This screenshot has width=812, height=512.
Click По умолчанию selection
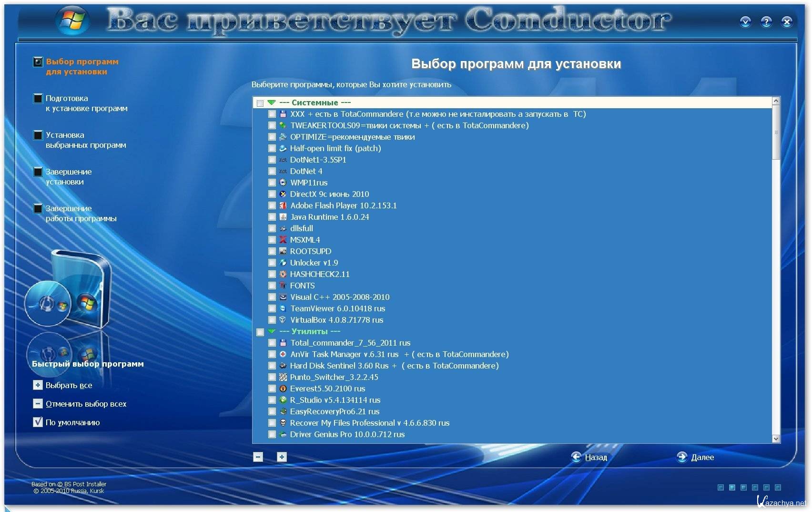67,422
